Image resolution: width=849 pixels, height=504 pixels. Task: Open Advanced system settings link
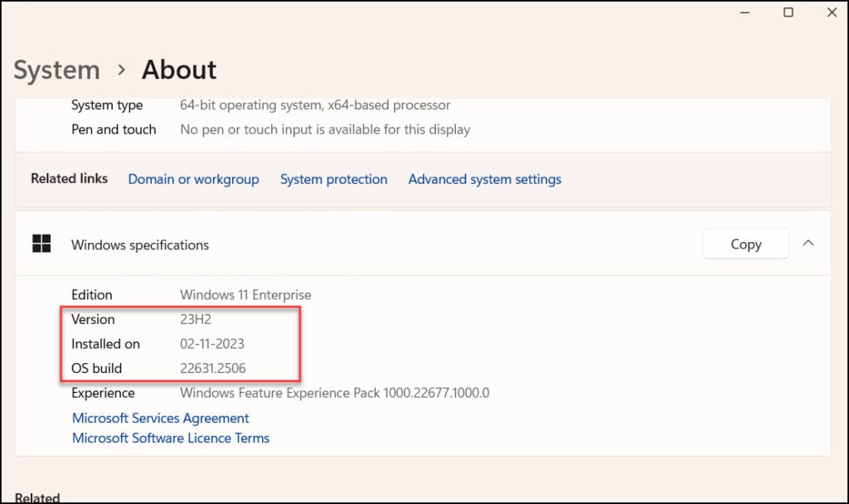[484, 179]
